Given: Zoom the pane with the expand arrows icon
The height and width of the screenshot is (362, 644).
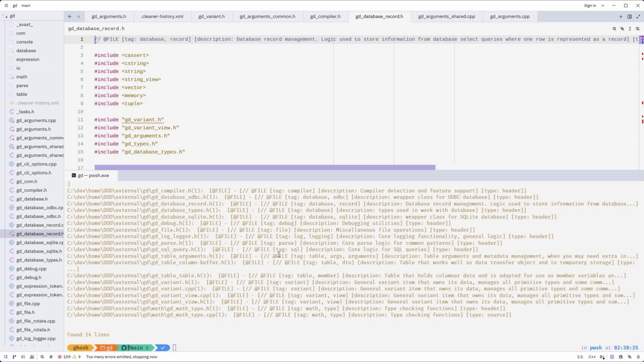Looking at the screenshot, I should [x=638, y=17].
